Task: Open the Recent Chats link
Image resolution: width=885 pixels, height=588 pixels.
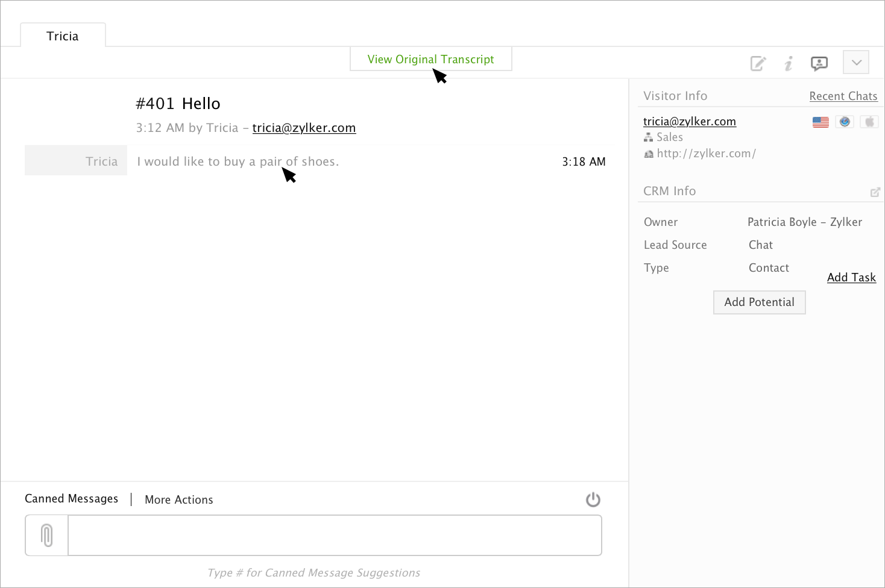Action: [x=843, y=96]
